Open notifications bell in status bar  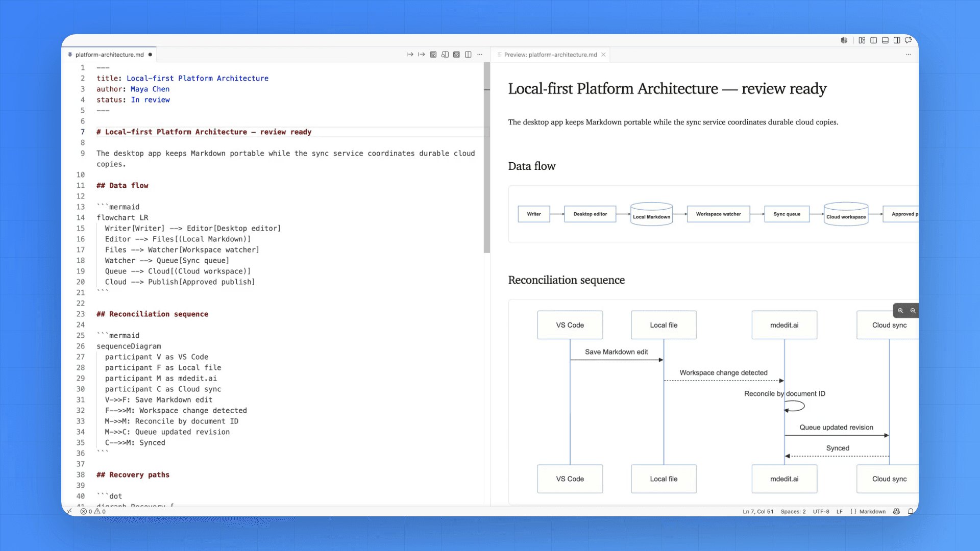[911, 511]
